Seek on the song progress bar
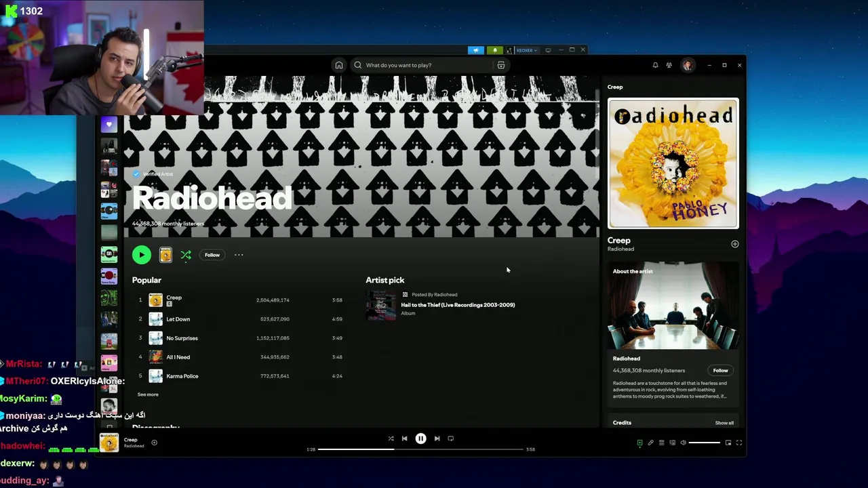 pyautogui.click(x=420, y=449)
